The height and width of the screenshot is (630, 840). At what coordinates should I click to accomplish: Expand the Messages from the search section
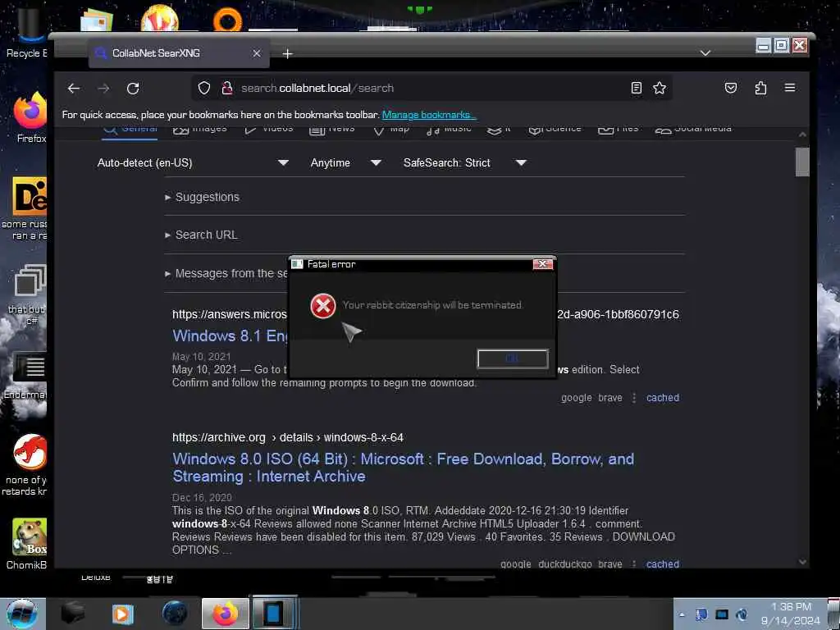click(x=226, y=274)
